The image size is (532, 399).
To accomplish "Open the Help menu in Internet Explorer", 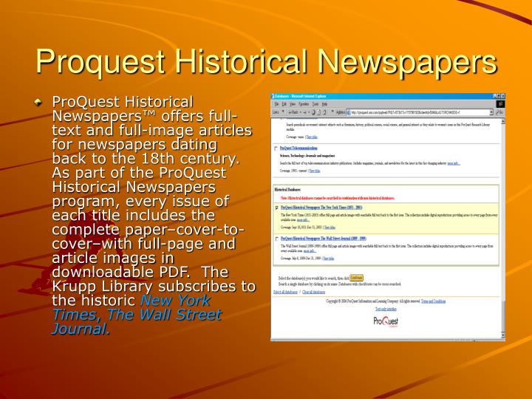I will (x=324, y=104).
